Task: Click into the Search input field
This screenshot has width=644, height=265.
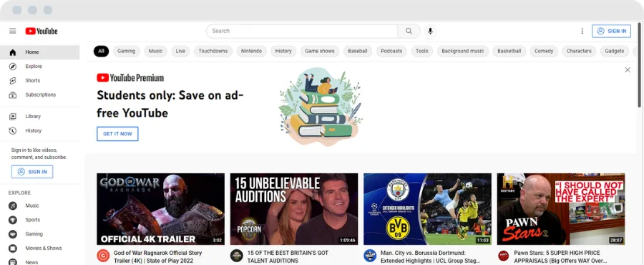Action: click(302, 31)
